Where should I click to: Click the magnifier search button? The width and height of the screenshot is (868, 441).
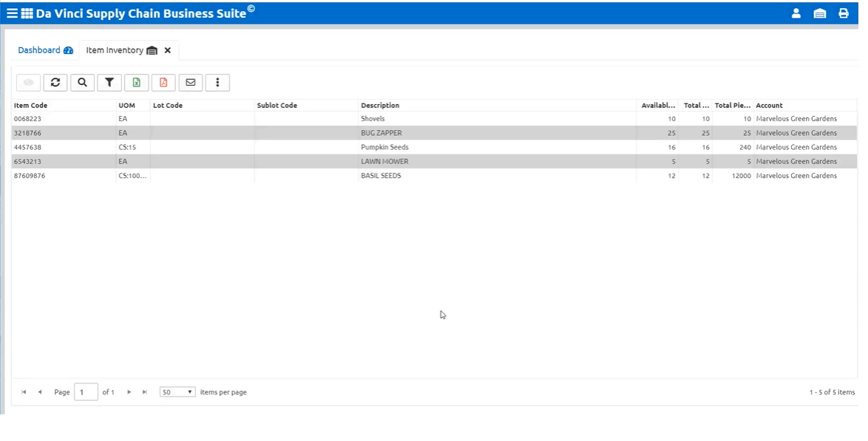tap(82, 83)
